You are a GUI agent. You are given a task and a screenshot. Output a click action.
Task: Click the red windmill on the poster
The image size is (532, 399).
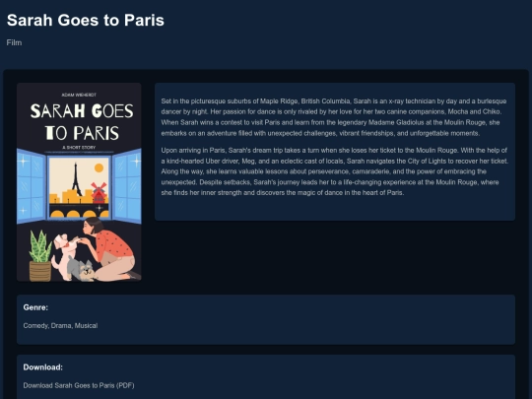pyautogui.click(x=99, y=193)
